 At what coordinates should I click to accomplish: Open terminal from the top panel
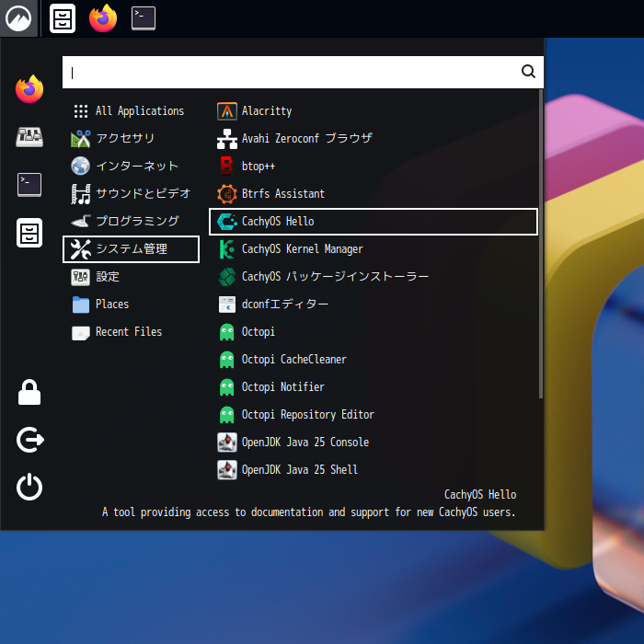pos(144,18)
